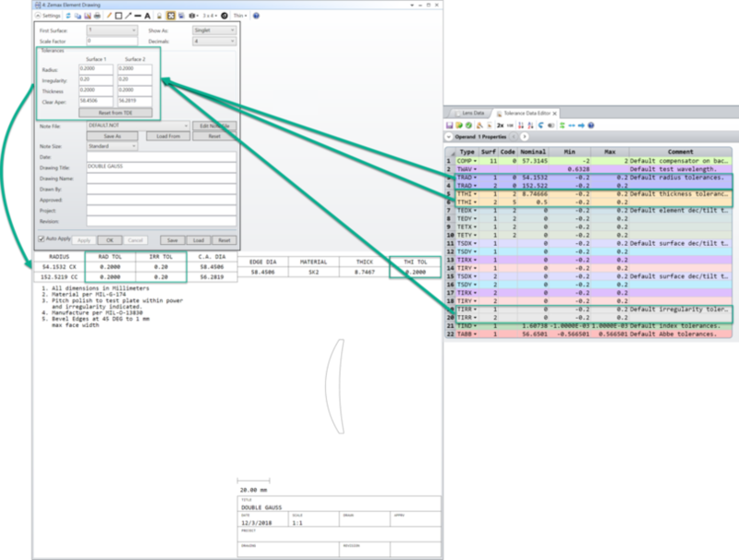This screenshot has height=560, width=739.
Task: Click the OK button
Action: click(111, 239)
